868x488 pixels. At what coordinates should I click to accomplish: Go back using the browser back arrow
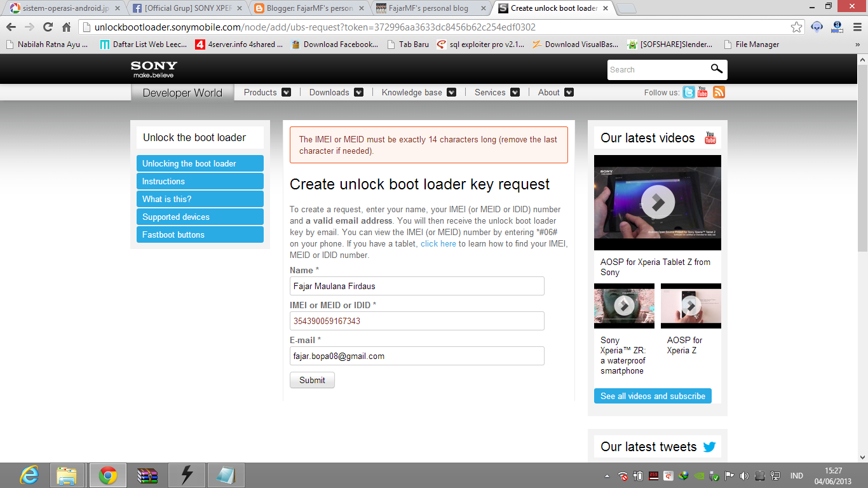(11, 27)
